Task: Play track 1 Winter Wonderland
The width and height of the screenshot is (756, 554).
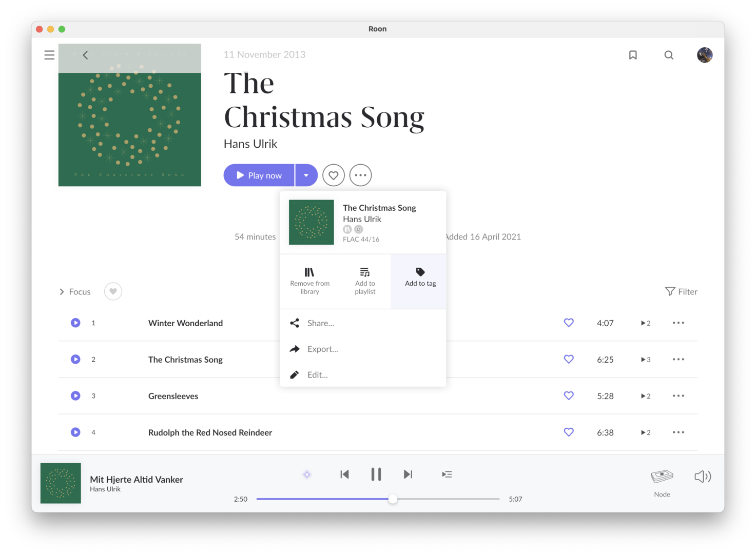Action: [x=75, y=323]
